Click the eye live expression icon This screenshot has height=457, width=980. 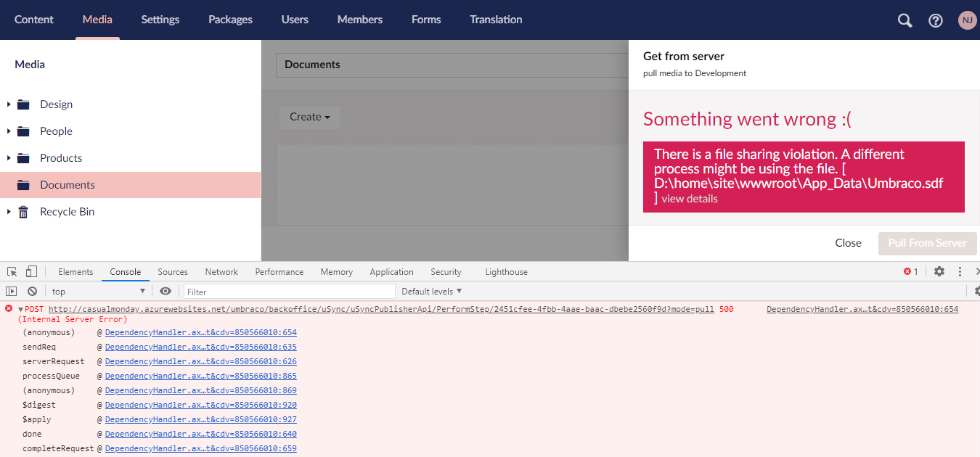(166, 291)
